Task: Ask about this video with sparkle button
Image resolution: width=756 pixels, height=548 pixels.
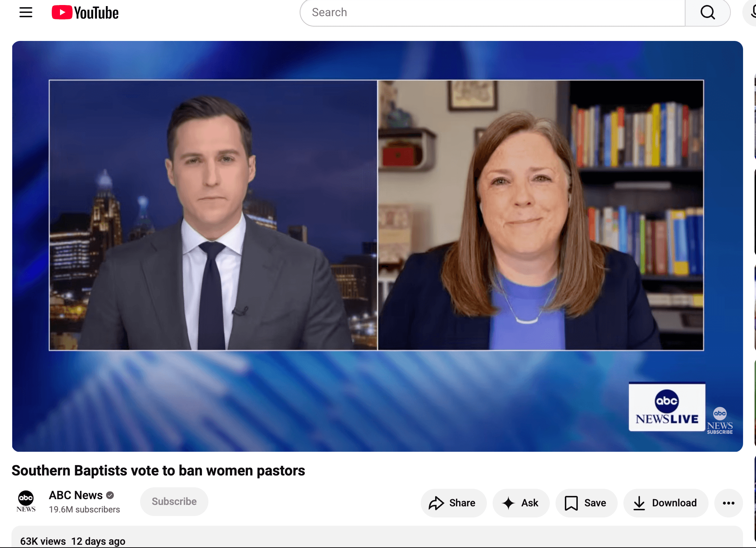Action: coord(521,503)
